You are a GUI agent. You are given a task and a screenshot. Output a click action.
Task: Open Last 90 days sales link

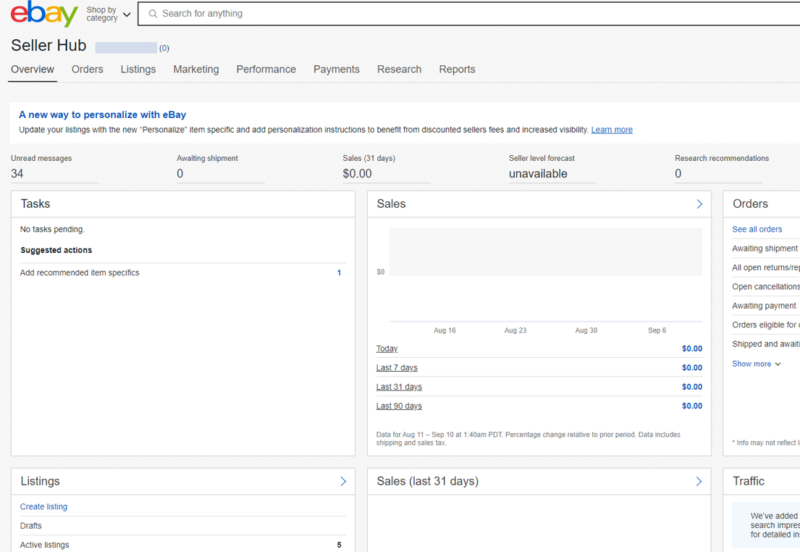point(399,406)
